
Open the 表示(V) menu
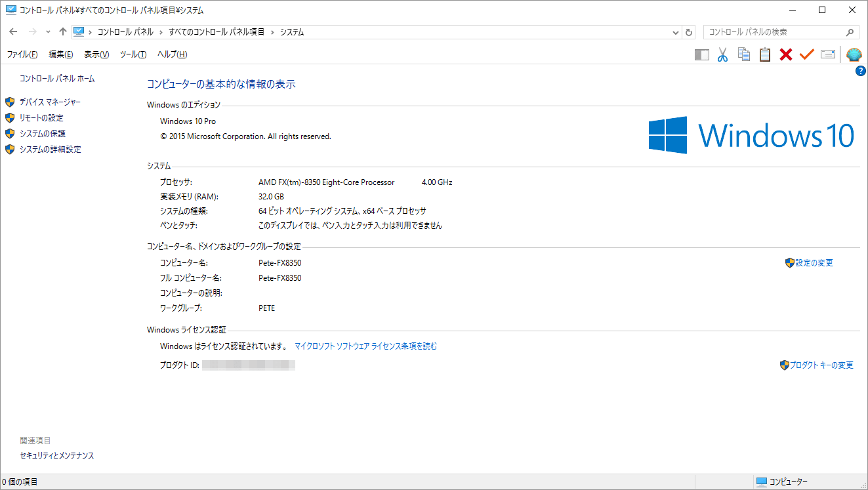point(96,54)
